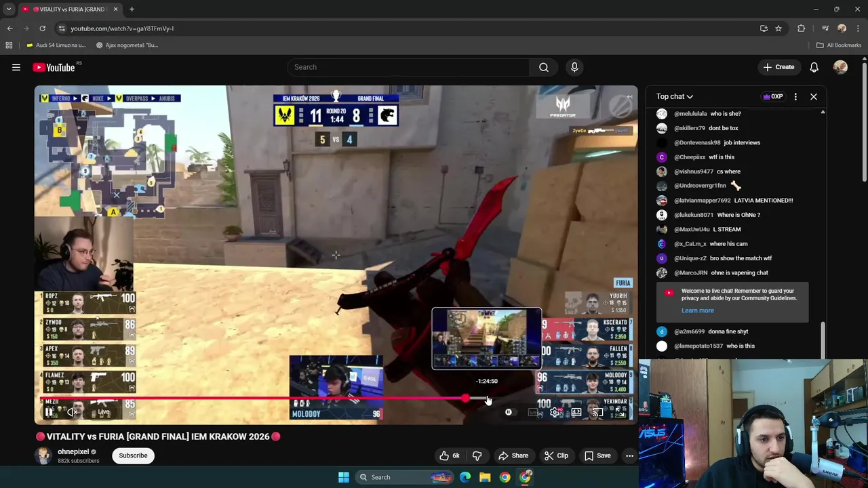Click the Create button

coord(778,67)
